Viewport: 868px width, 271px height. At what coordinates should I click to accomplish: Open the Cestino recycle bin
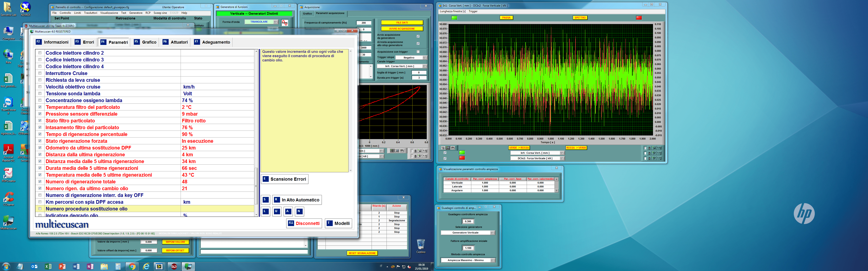420,246
